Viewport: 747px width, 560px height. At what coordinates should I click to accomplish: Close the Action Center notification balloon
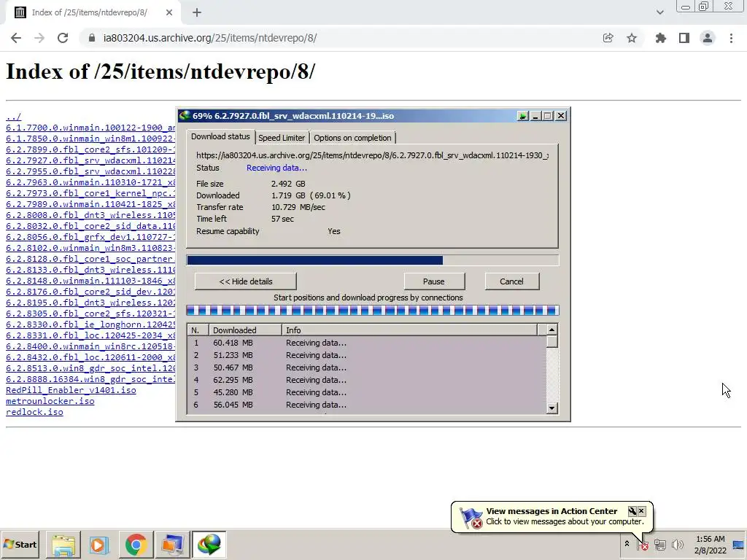pos(642,511)
